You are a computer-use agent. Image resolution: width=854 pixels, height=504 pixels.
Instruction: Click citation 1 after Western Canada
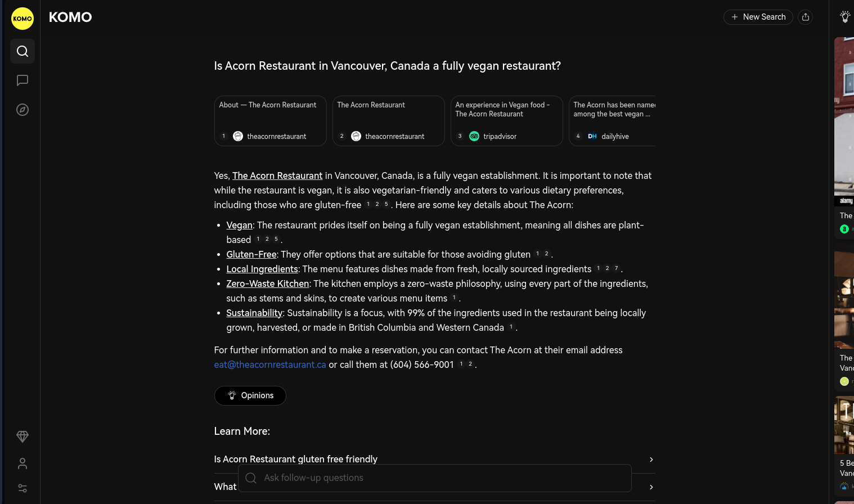coord(511,327)
